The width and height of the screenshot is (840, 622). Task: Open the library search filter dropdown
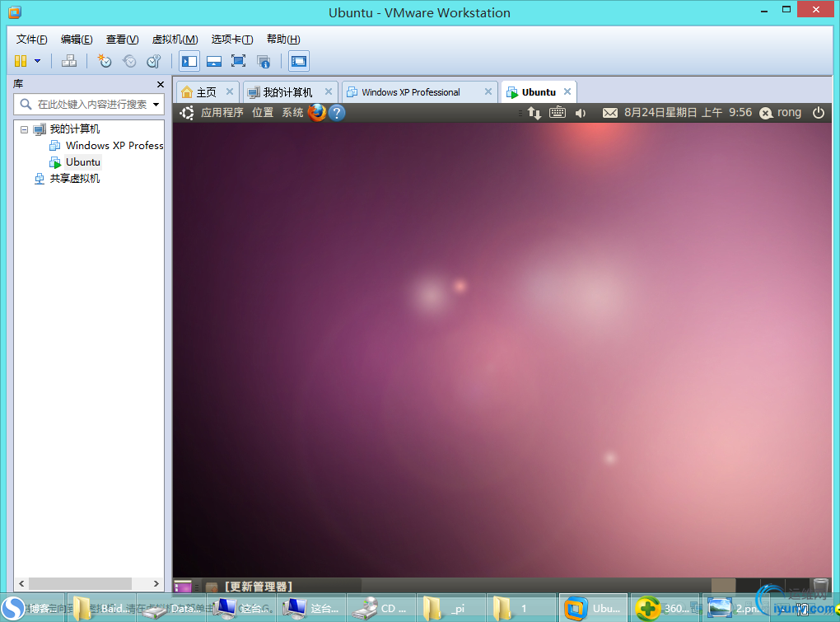tap(156, 105)
